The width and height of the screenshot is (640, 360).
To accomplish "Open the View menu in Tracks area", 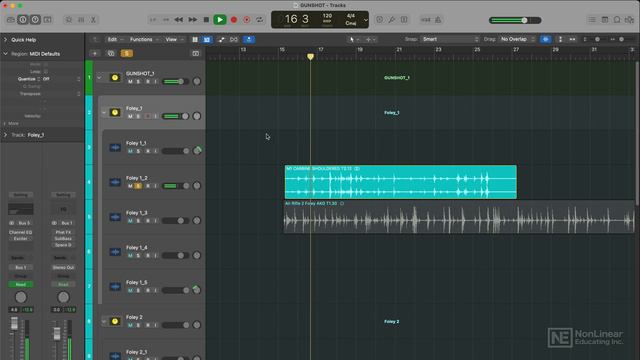I will 173,40.
